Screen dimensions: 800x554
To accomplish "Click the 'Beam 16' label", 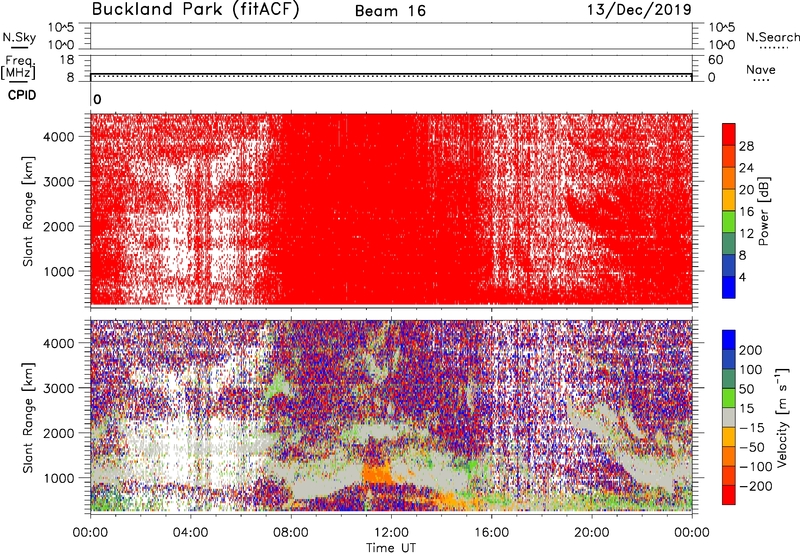I will [390, 11].
